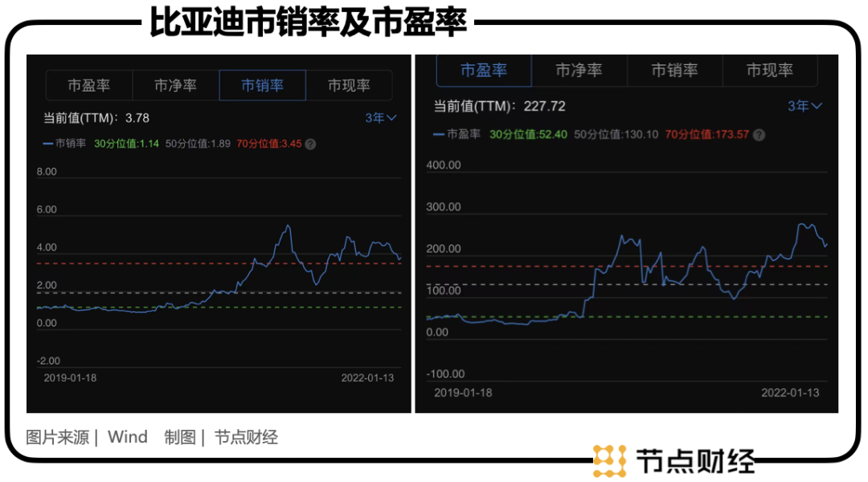Image resolution: width=868 pixels, height=482 pixels.
Task: Select 市销率 tab in right chart
Action: 674,70
